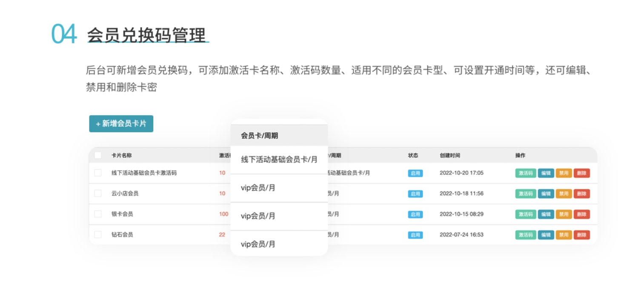The height and width of the screenshot is (305, 644).
Task: Click activation count 100 for 银卡会员
Action: pyautogui.click(x=223, y=214)
